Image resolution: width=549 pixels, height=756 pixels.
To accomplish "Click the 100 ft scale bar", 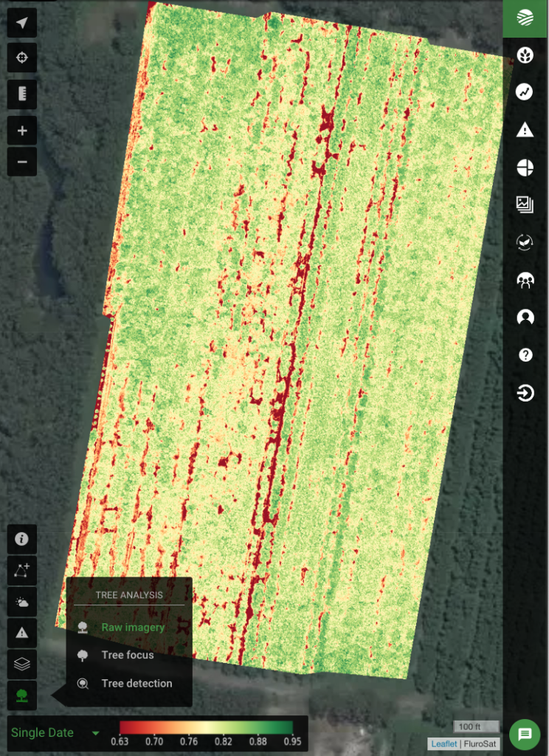I will coord(476,726).
